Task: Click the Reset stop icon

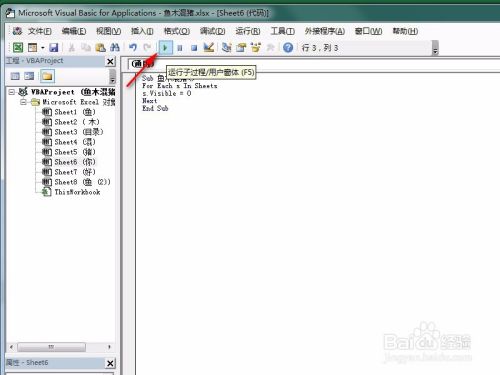Action: click(194, 48)
